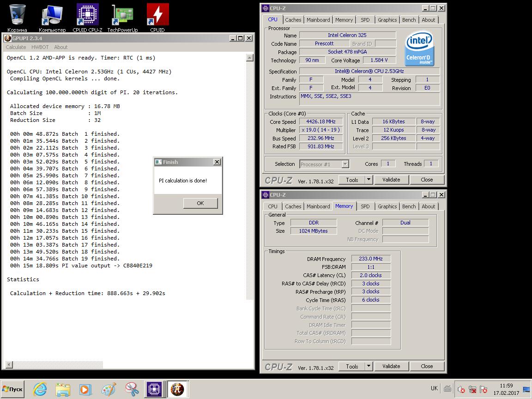Maximize the GPUPI window
The width and height of the screenshot is (532, 399).
[240, 38]
